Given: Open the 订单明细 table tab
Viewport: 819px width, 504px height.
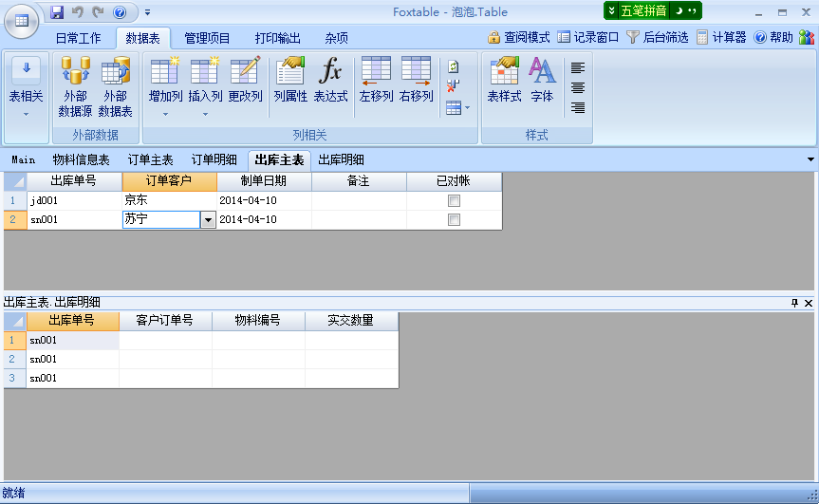Looking at the screenshot, I should click(214, 159).
